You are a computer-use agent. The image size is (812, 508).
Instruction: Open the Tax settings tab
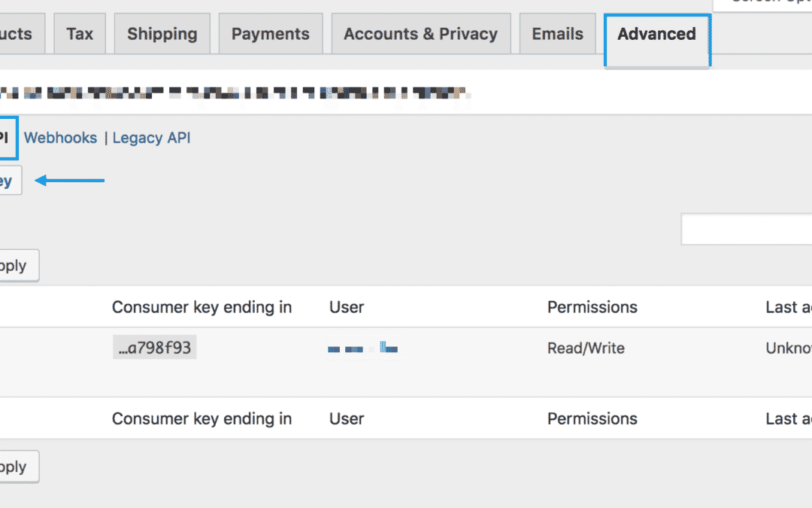(80, 34)
